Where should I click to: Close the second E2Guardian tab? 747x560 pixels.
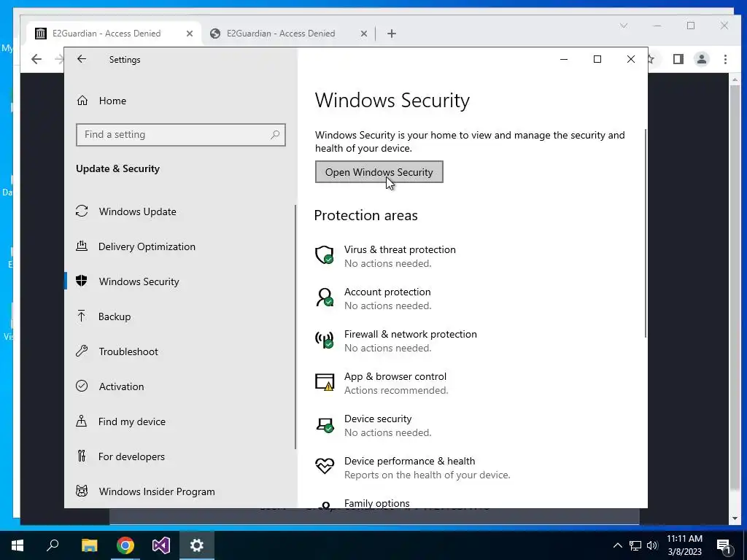click(x=363, y=34)
